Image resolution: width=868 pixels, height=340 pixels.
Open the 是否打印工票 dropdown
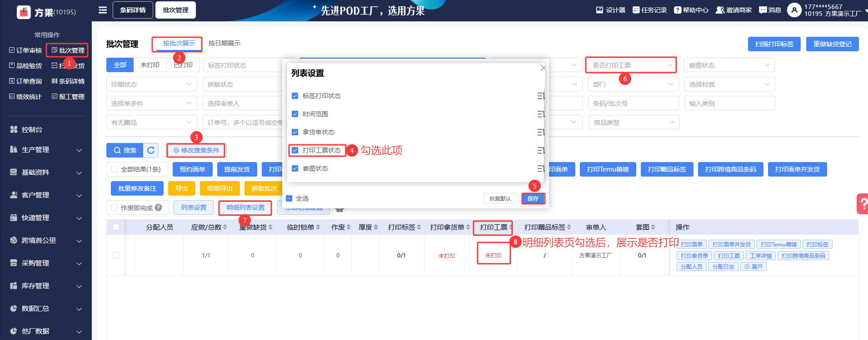tap(632, 65)
